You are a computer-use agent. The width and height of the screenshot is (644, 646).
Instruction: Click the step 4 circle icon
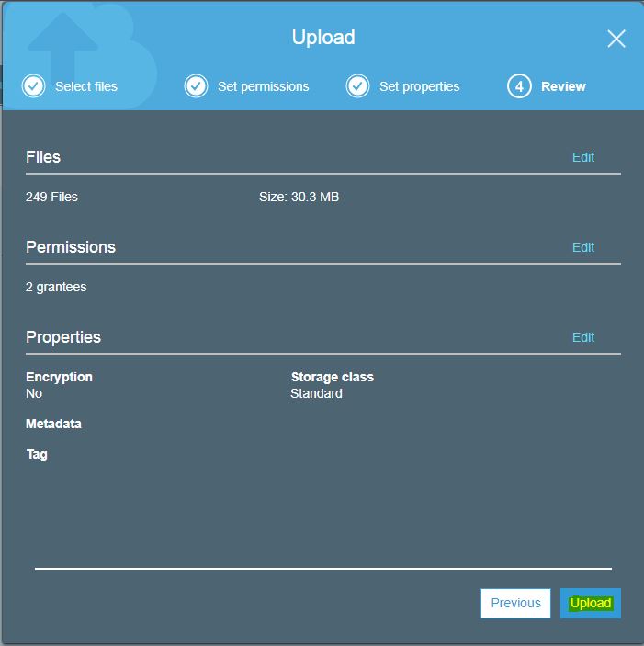(x=519, y=86)
